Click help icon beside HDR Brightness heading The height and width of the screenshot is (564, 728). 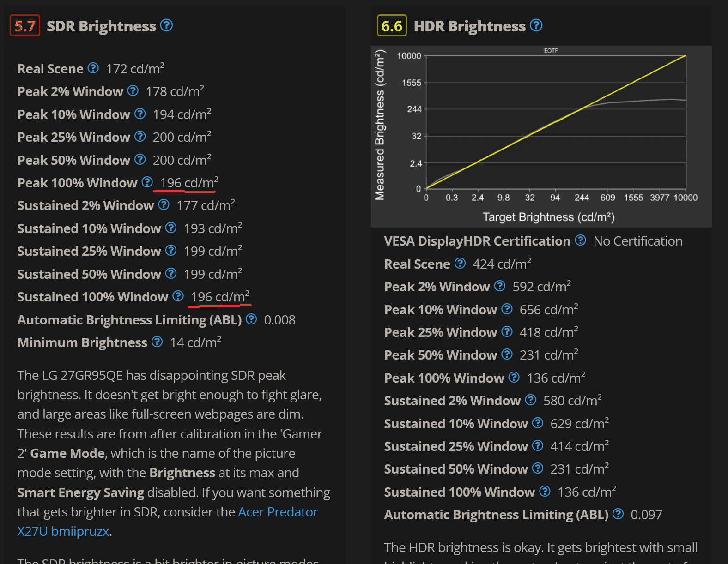pyautogui.click(x=536, y=25)
